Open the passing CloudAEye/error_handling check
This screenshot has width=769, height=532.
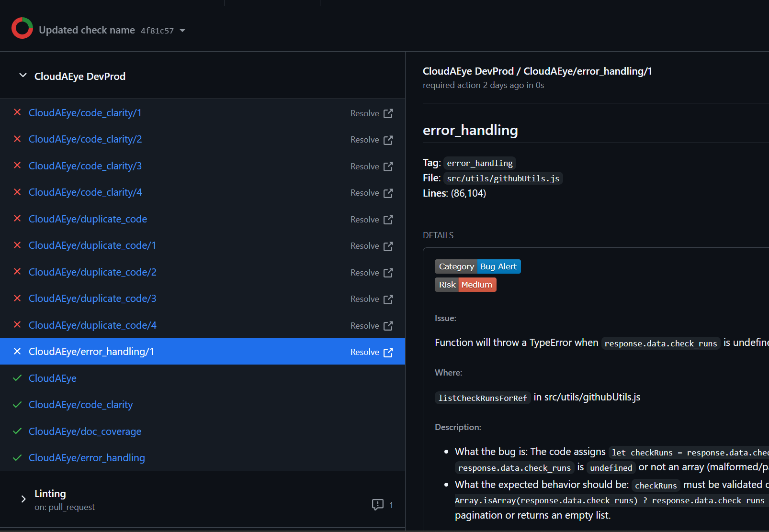coord(87,458)
